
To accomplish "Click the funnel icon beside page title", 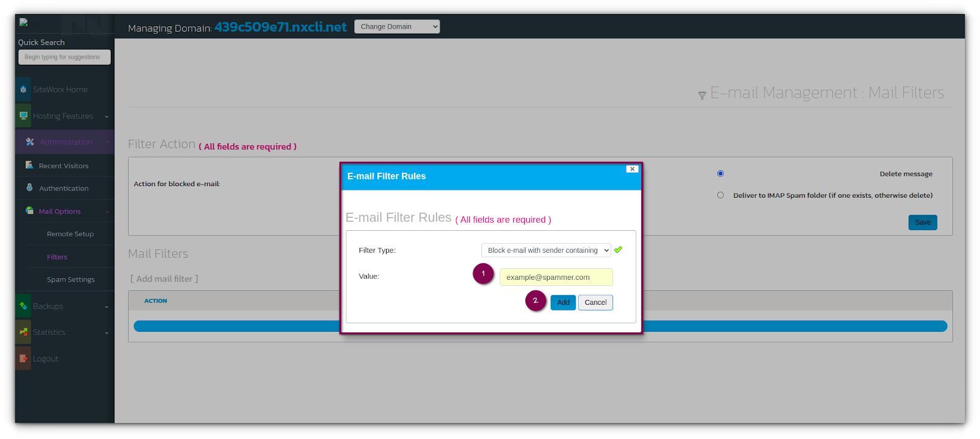I will coord(702,96).
